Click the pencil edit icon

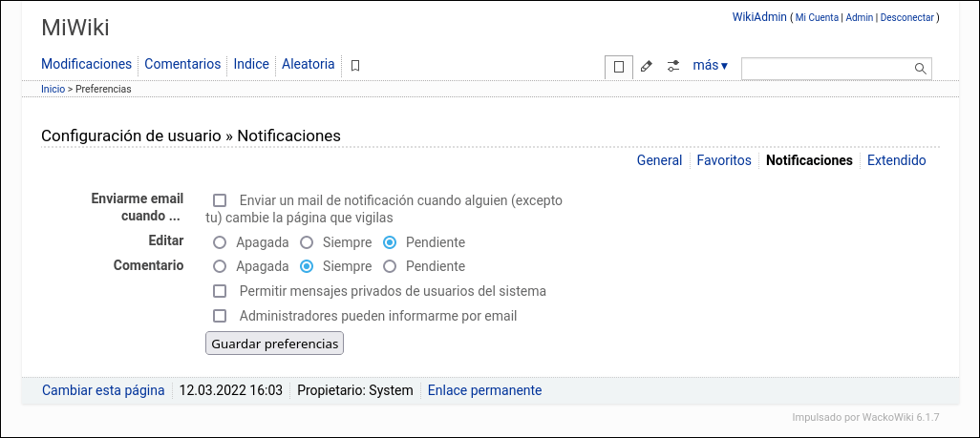point(647,67)
